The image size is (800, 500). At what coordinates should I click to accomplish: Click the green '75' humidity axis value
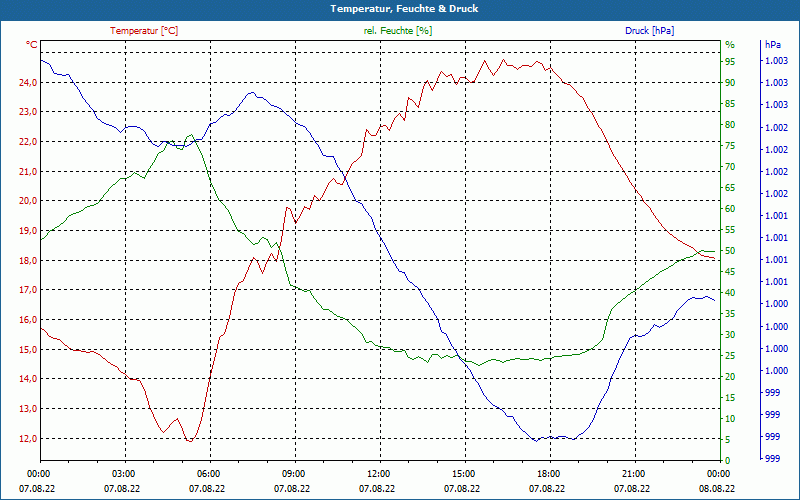[730, 146]
